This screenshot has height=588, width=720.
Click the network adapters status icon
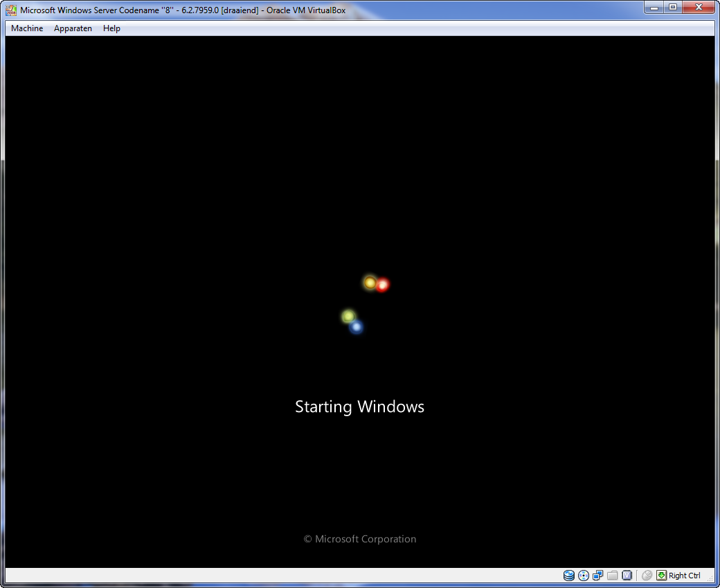click(x=598, y=576)
